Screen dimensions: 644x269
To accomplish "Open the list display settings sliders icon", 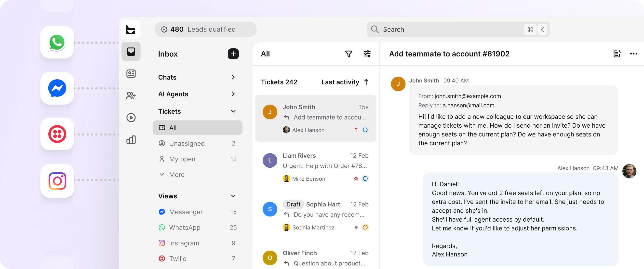I will pos(367,54).
